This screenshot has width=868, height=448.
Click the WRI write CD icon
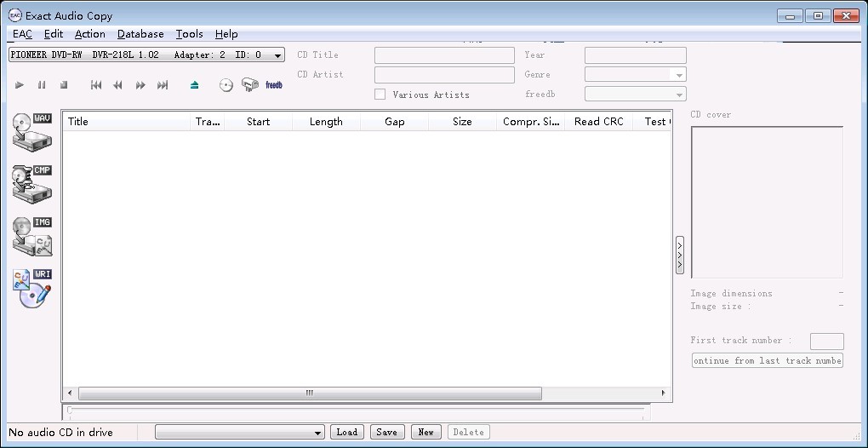click(32, 289)
